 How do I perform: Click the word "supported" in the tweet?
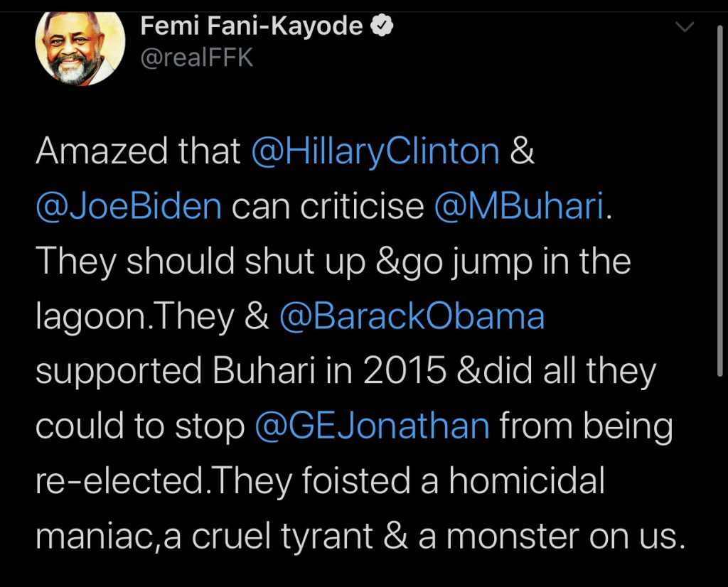112,372
